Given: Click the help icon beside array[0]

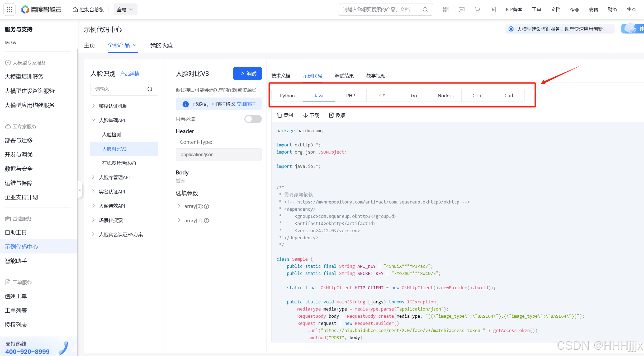Looking at the screenshot, I should point(207,206).
